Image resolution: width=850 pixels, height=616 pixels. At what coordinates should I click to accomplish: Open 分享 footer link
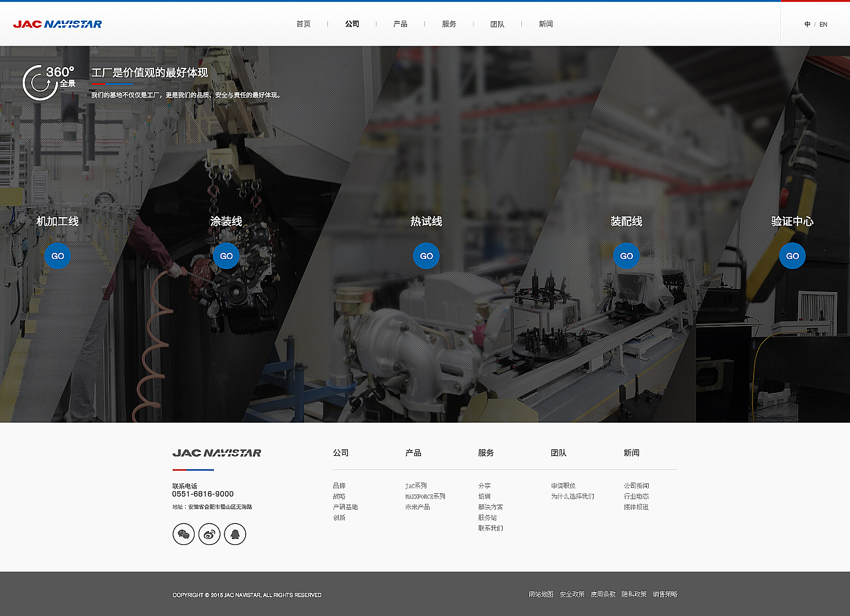485,486
